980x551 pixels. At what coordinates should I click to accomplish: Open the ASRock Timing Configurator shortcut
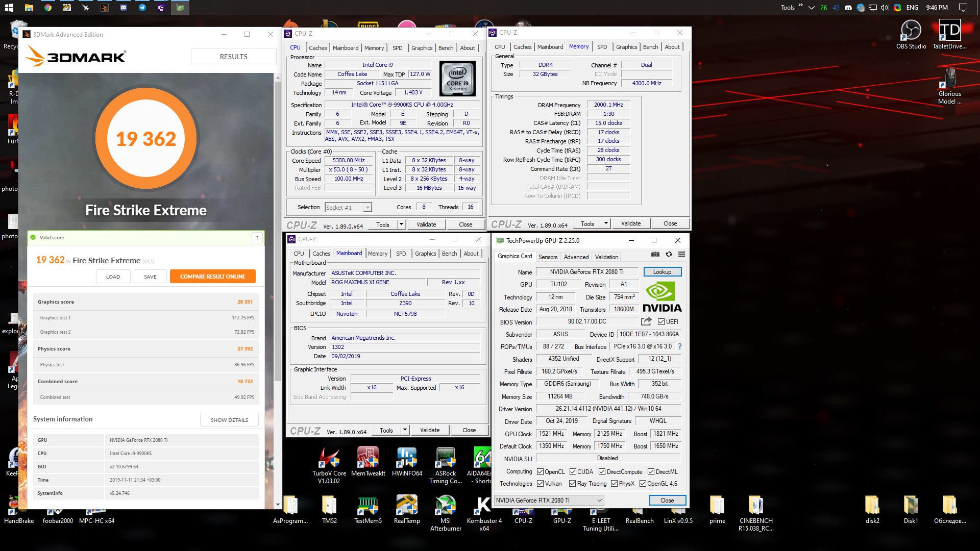click(446, 465)
